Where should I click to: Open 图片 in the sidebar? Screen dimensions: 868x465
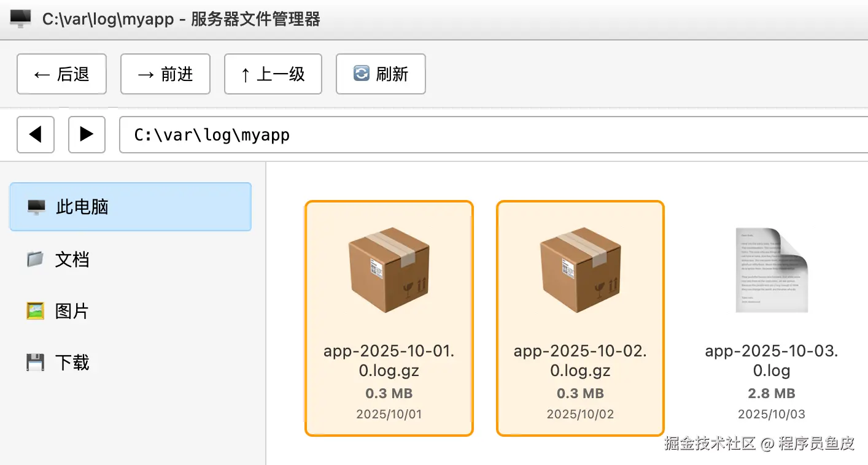click(72, 311)
